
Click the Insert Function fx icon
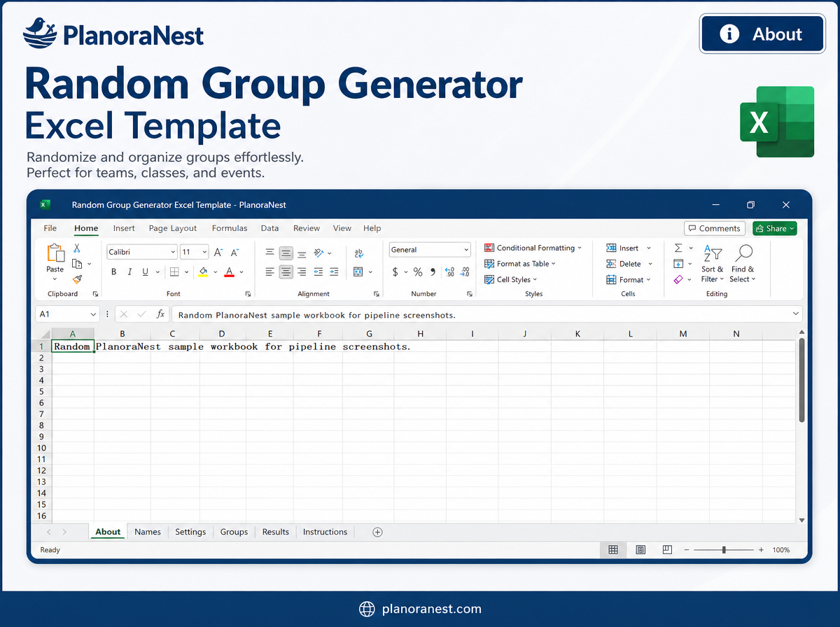pos(160,315)
